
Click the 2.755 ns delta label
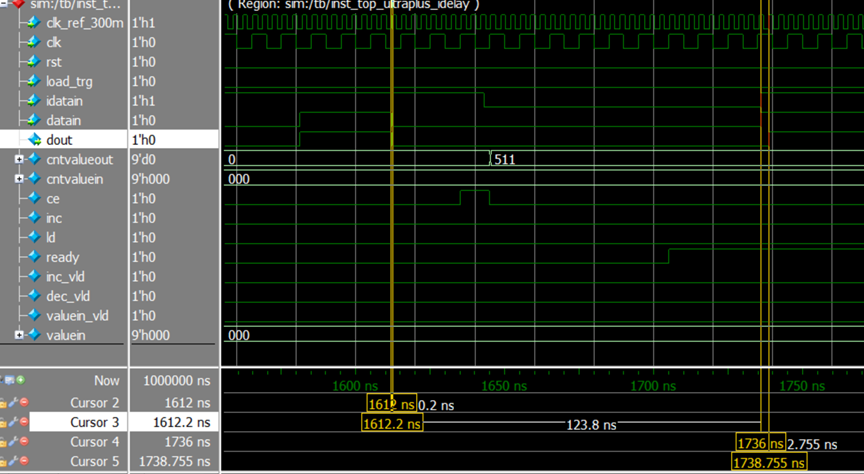812,444
